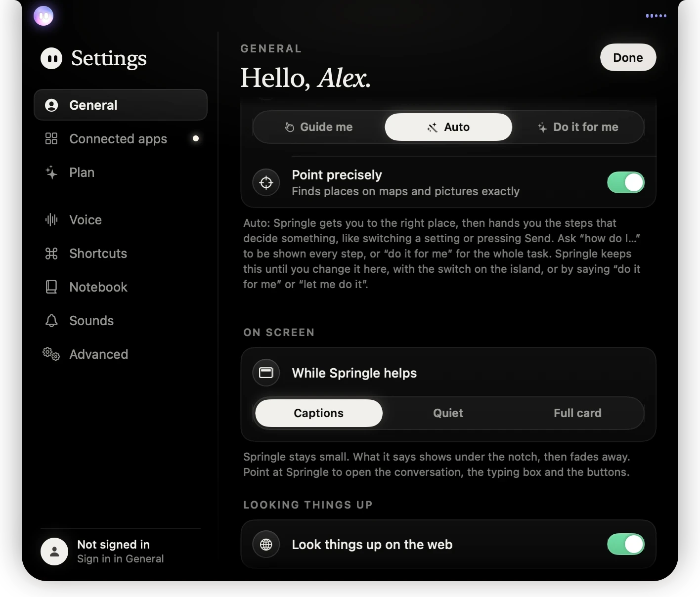Click the ON SCREEN section header

(279, 333)
